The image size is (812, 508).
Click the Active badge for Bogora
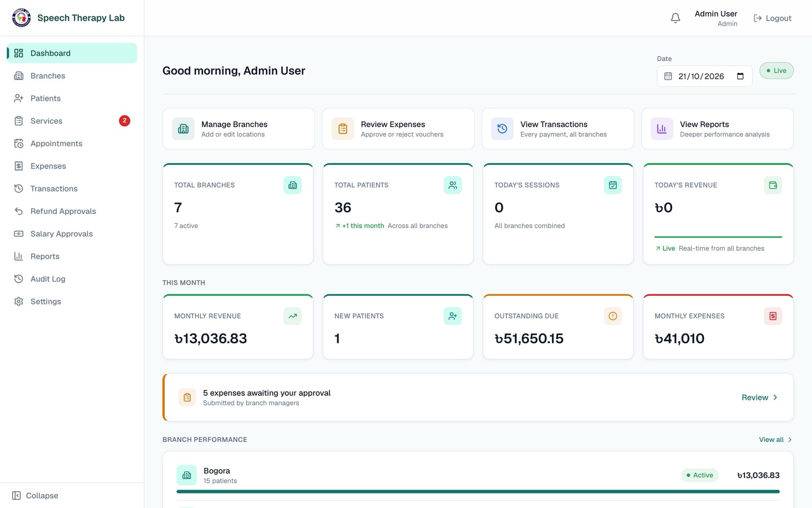700,475
